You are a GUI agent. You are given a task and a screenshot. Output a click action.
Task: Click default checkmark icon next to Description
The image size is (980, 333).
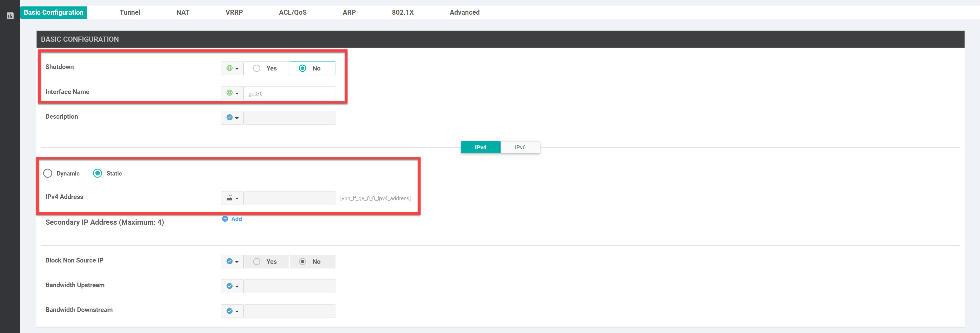229,118
